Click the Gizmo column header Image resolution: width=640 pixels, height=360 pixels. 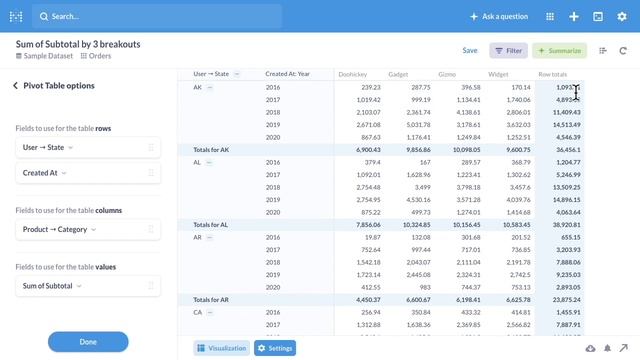pos(447,74)
